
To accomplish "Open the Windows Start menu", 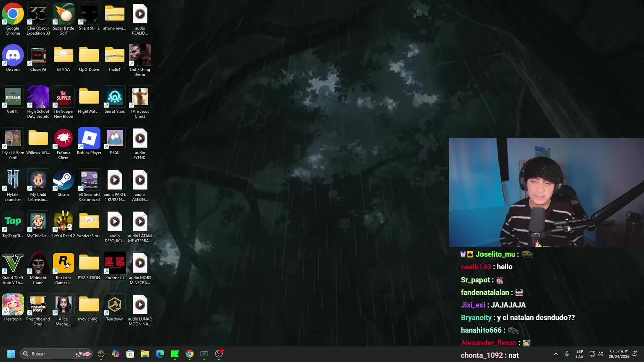I will tap(11, 354).
